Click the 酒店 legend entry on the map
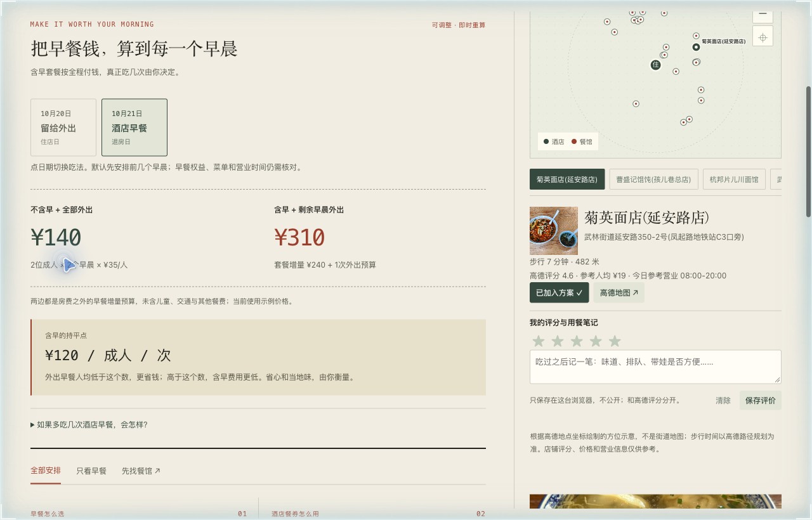The image size is (812, 520). pos(554,142)
